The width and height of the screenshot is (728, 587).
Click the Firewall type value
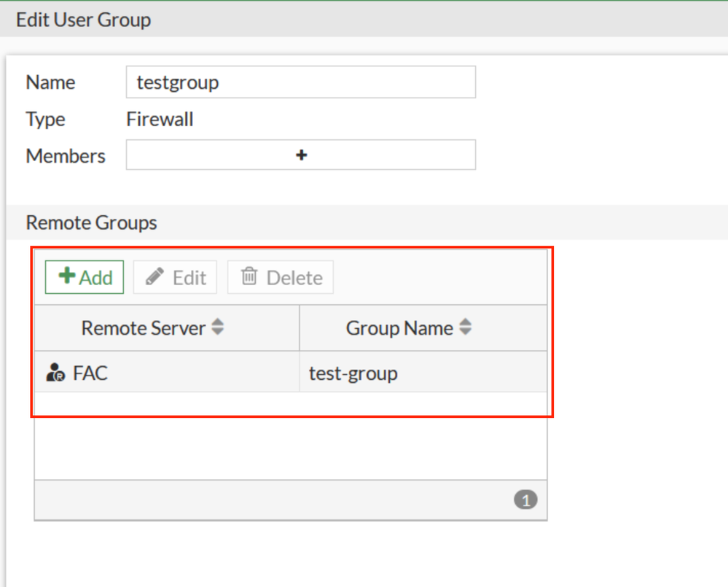click(160, 119)
